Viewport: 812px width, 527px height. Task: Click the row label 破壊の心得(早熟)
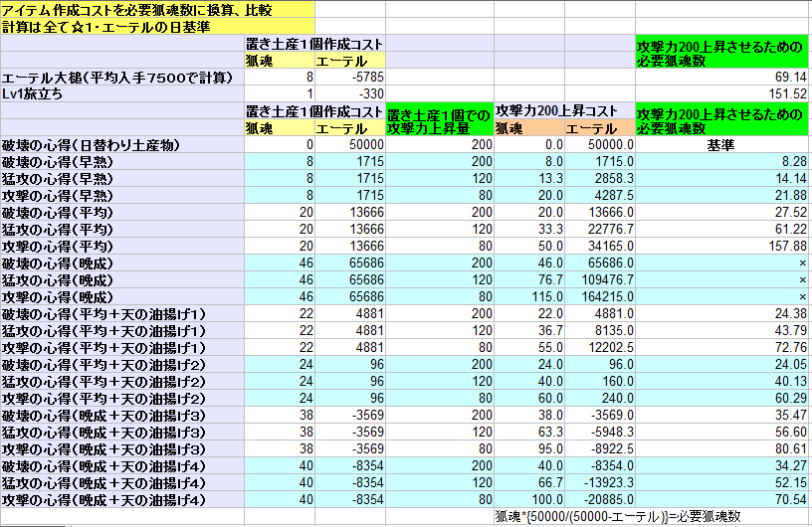tap(122, 161)
